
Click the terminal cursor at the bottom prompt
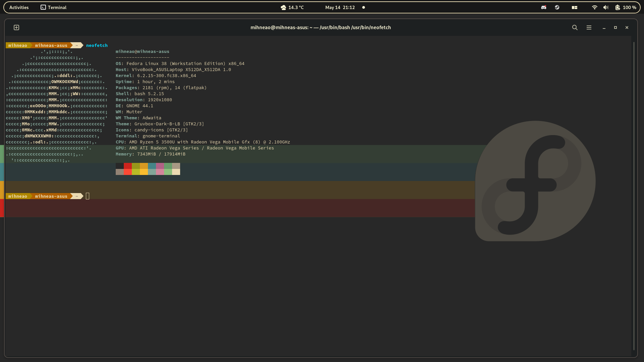pos(88,196)
